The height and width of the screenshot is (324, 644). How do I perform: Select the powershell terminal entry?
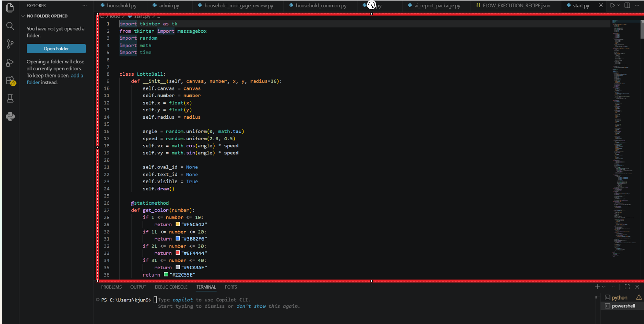click(622, 306)
